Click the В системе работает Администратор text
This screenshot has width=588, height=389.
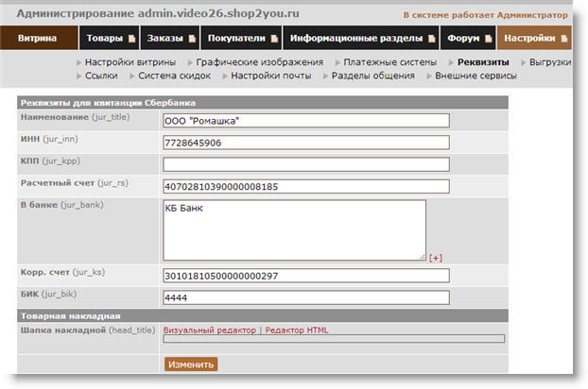tap(485, 15)
